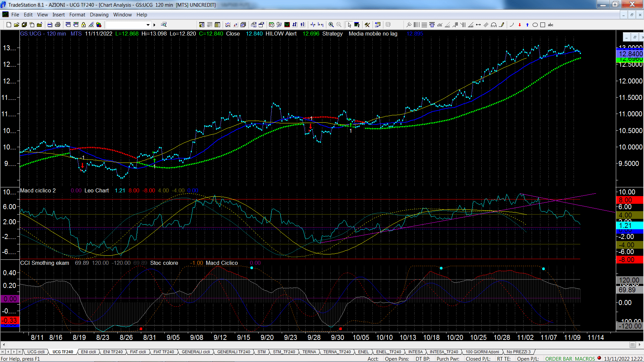Click the MACROS button in status bar
The width and height of the screenshot is (644, 362).
tap(585, 359)
